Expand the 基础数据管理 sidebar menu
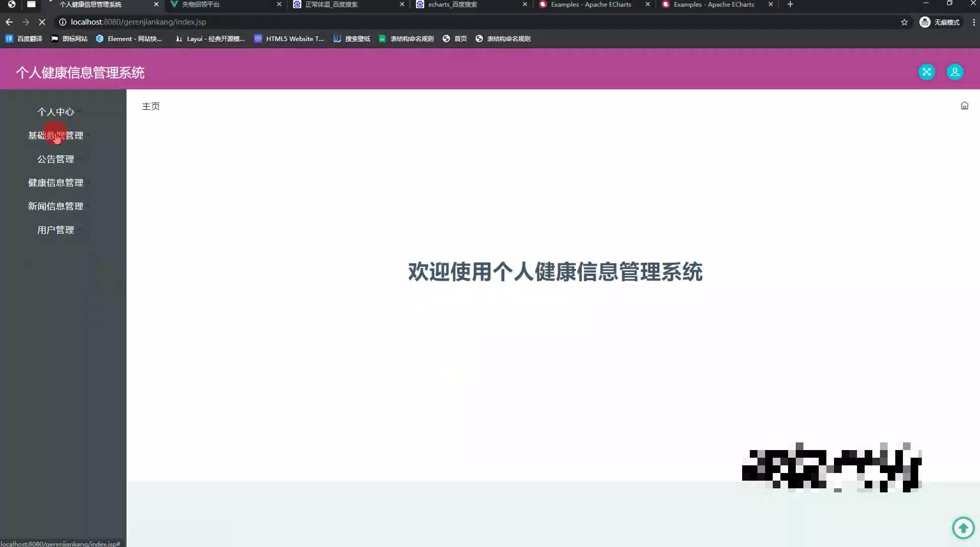The width and height of the screenshot is (980, 547). (56, 135)
